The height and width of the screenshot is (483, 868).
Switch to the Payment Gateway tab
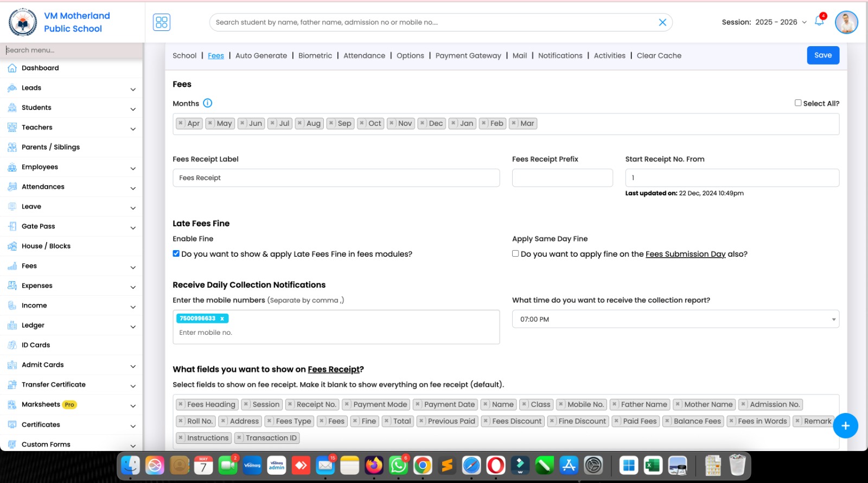[x=468, y=55]
